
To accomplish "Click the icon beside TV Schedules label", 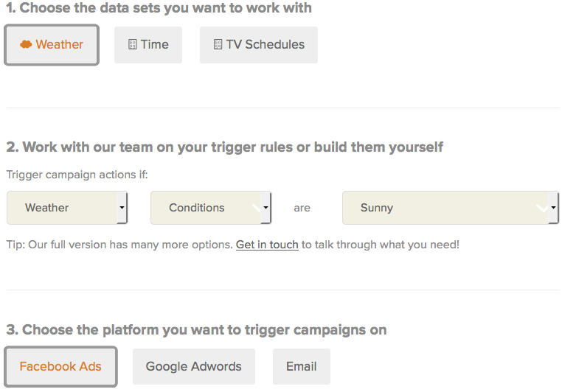I will (218, 44).
